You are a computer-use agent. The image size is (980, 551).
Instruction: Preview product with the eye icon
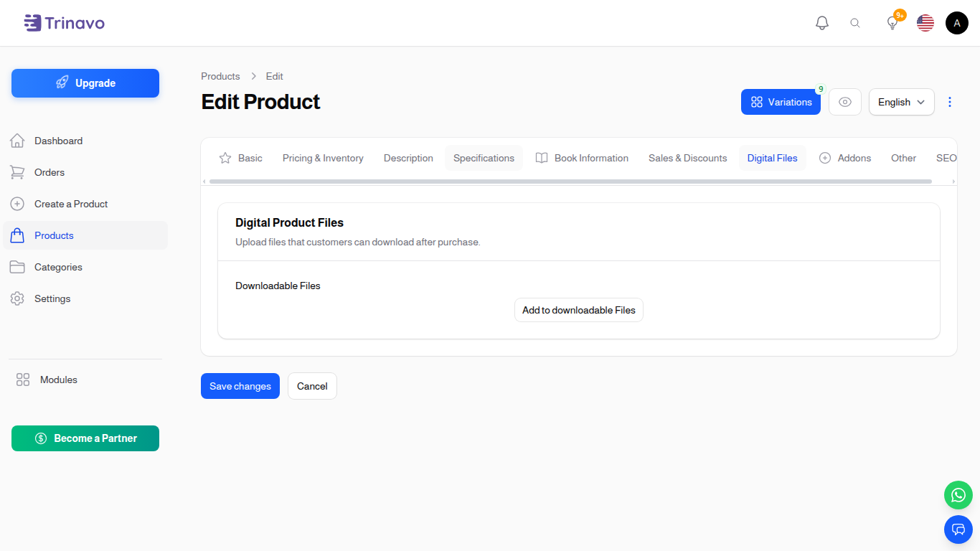coord(845,102)
